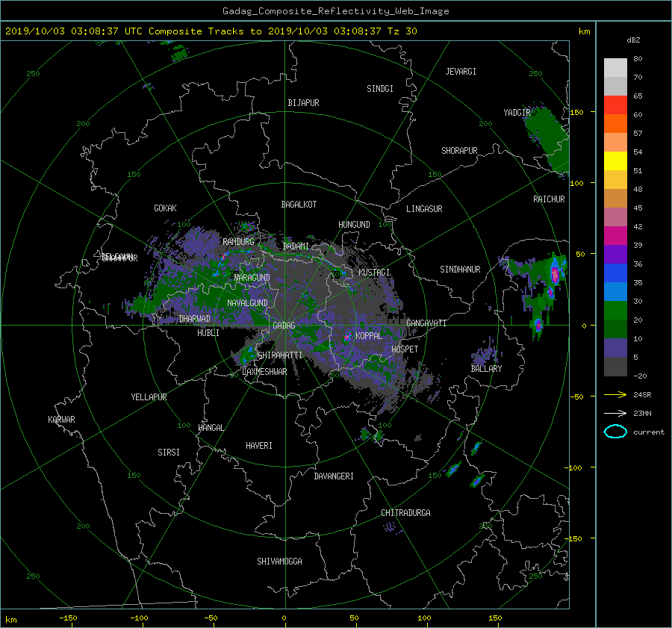Click the GANGAVATI city label

pyautogui.click(x=426, y=323)
